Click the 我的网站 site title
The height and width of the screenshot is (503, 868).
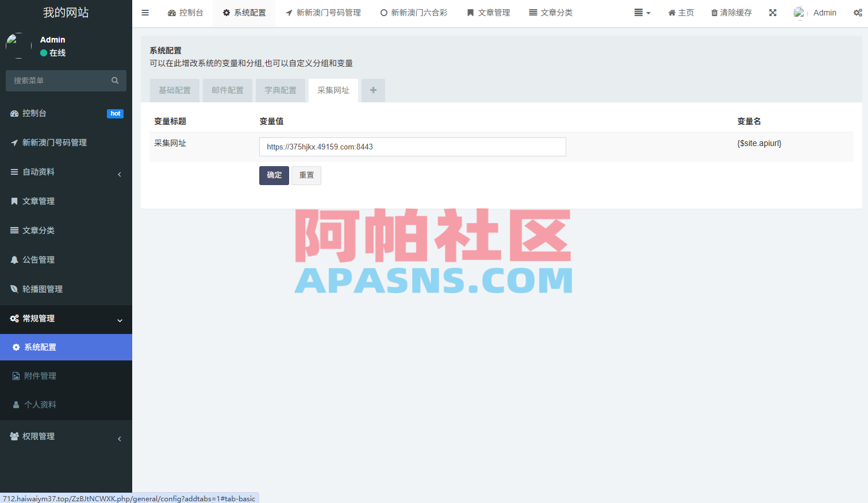coord(66,13)
